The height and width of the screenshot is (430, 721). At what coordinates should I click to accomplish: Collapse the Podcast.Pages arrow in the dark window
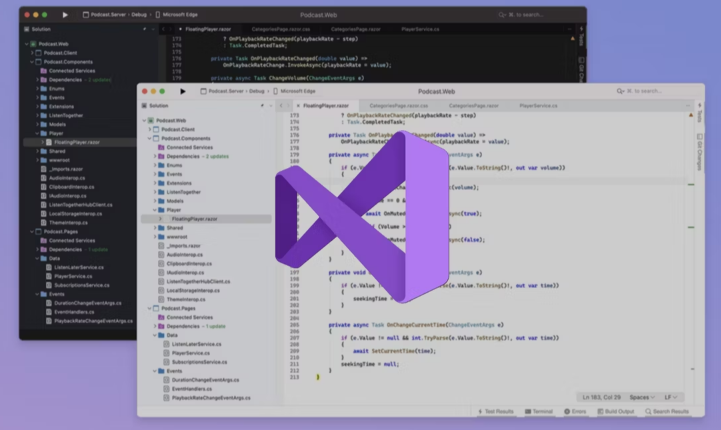32,232
